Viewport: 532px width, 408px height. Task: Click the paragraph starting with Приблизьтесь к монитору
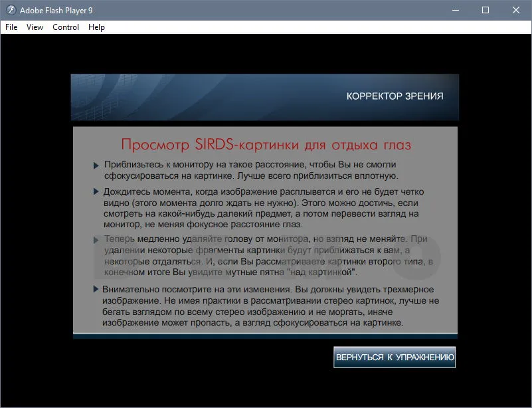click(251, 170)
